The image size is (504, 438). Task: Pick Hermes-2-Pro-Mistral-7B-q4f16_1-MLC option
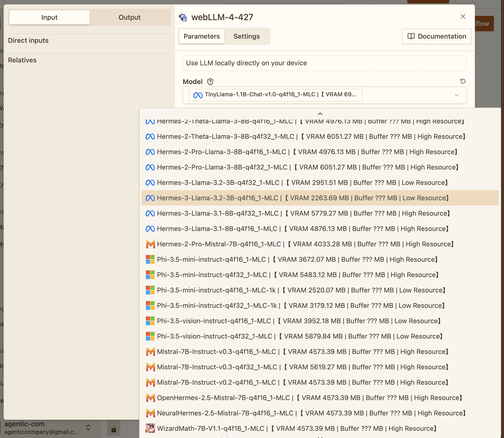pos(320,244)
